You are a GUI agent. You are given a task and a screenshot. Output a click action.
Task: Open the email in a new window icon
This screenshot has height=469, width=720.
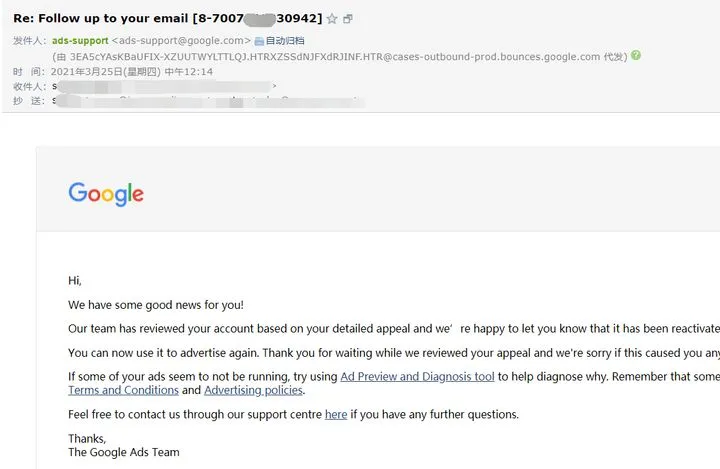348,19
